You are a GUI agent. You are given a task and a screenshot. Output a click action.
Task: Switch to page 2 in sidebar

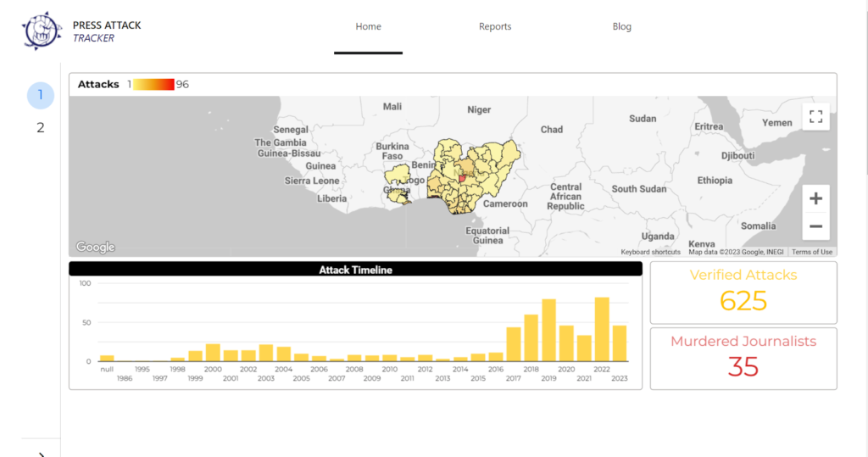click(x=40, y=128)
